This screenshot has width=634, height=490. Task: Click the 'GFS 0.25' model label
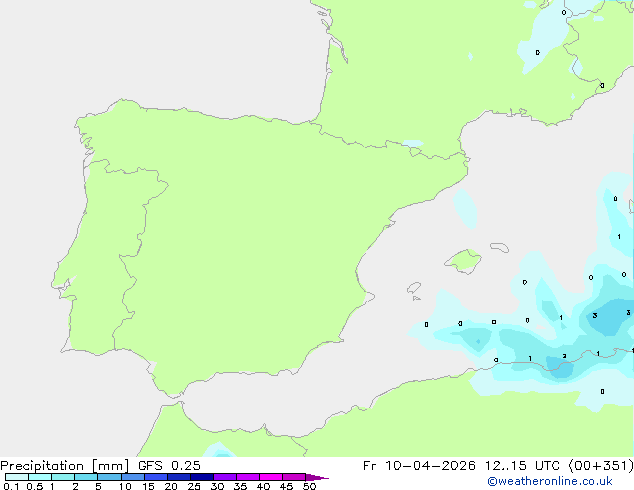[x=169, y=466]
